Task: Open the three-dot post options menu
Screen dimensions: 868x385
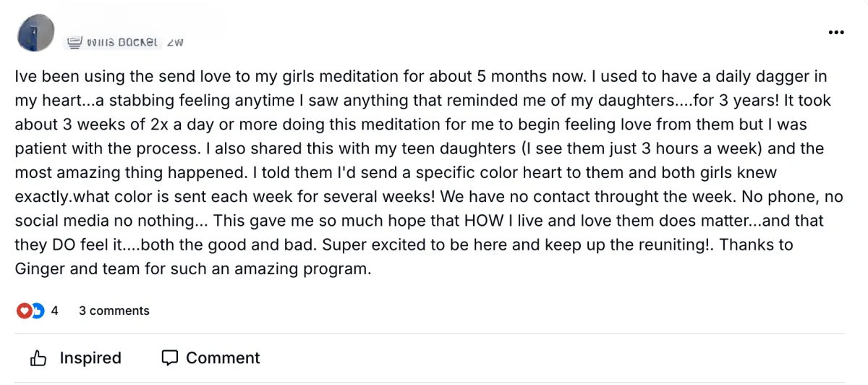Action: [836, 33]
